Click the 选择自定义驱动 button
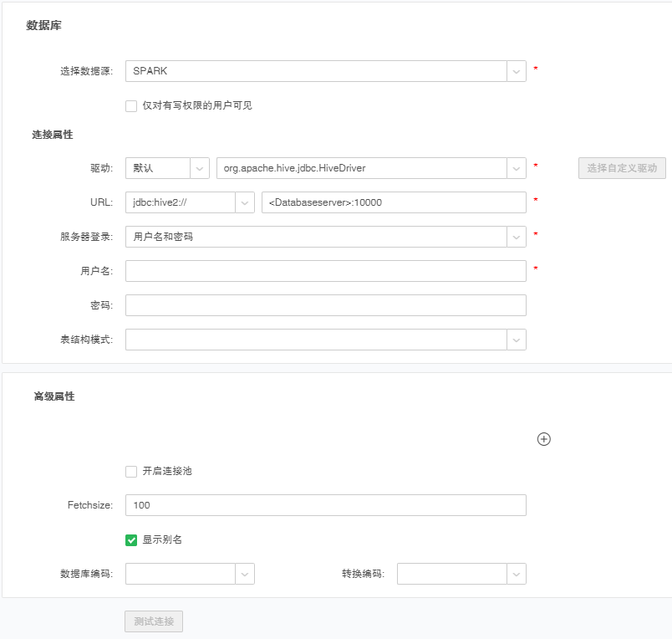 coord(622,168)
